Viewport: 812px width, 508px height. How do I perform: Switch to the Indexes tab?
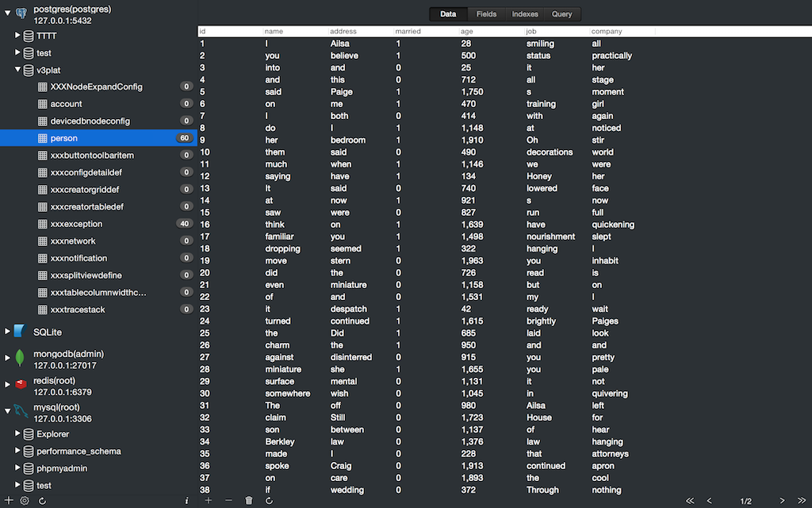pyautogui.click(x=525, y=14)
